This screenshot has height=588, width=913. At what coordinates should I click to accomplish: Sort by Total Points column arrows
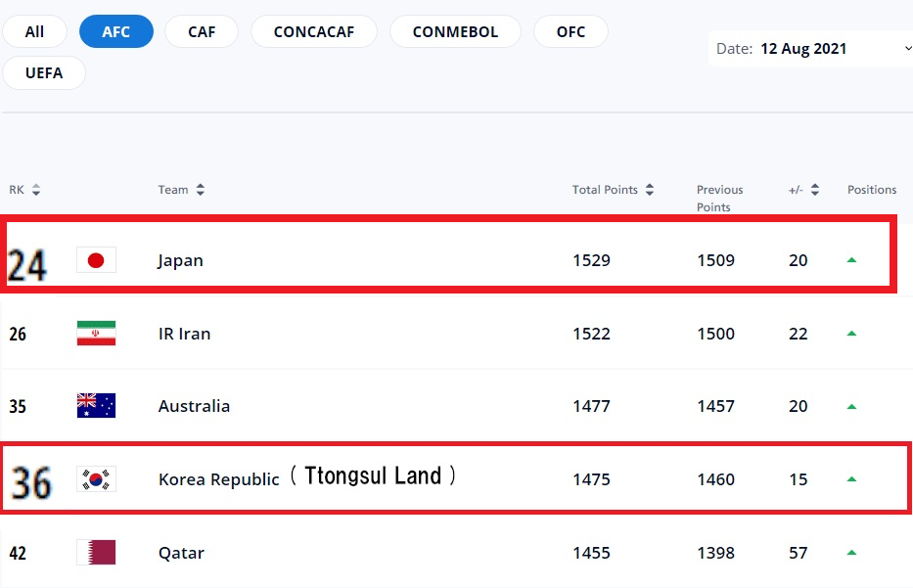(x=650, y=190)
